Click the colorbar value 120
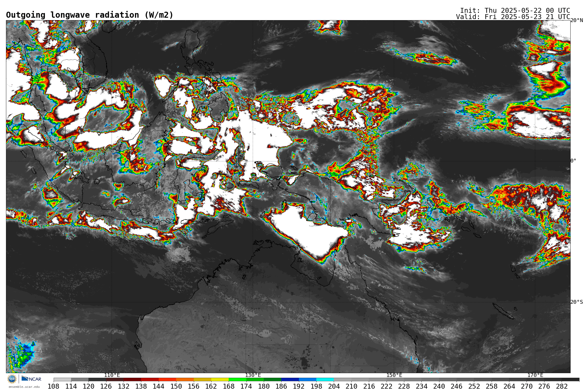The image size is (588, 390). pos(88,386)
